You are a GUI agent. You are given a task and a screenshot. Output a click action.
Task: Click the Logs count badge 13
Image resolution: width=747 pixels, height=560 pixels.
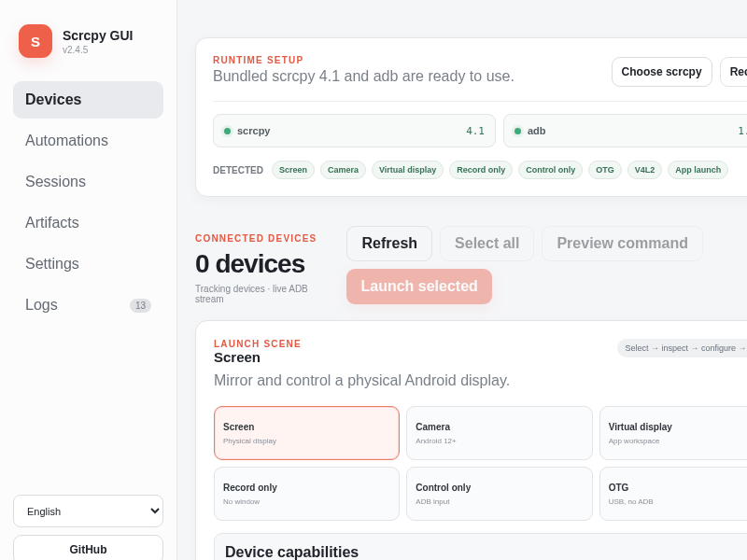click(141, 305)
